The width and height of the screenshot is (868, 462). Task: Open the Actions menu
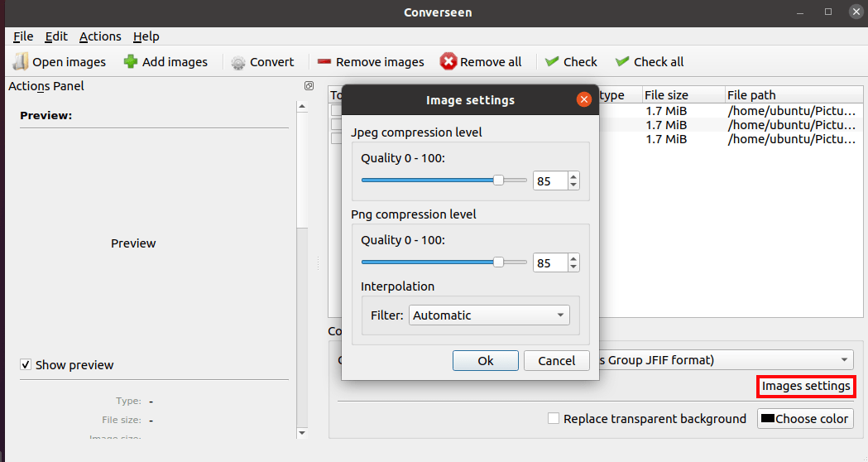click(x=100, y=36)
